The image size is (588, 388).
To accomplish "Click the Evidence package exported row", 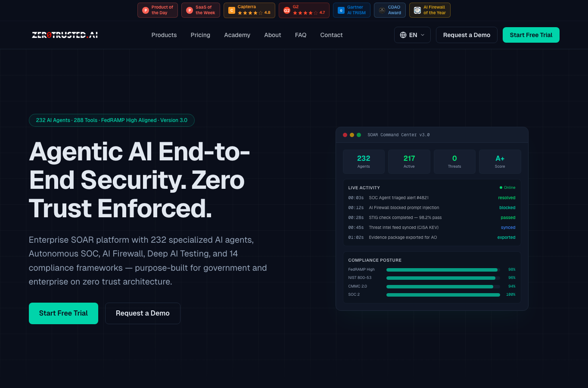I will [432, 238].
